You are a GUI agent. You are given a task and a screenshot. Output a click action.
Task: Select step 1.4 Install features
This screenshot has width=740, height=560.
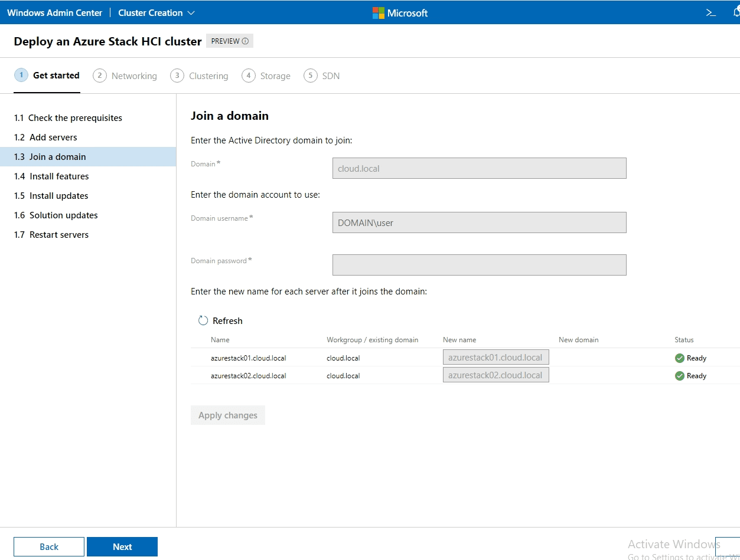pos(51,176)
